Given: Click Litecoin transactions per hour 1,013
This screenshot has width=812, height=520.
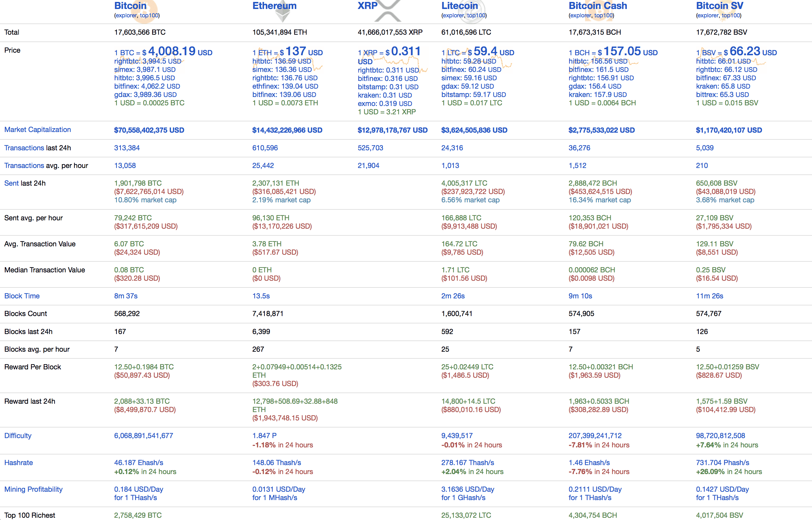Looking at the screenshot, I should point(450,165).
